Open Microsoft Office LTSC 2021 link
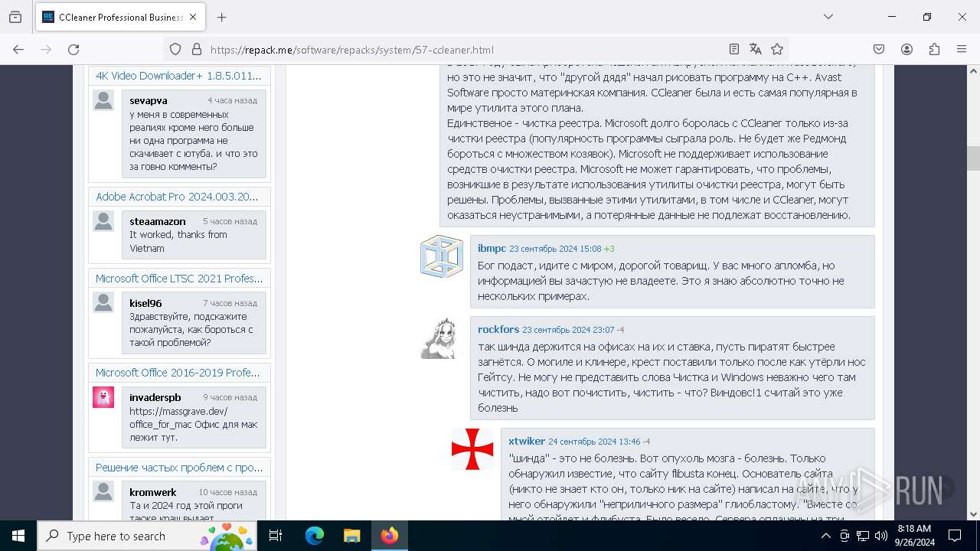980x551 pixels. pos(179,279)
